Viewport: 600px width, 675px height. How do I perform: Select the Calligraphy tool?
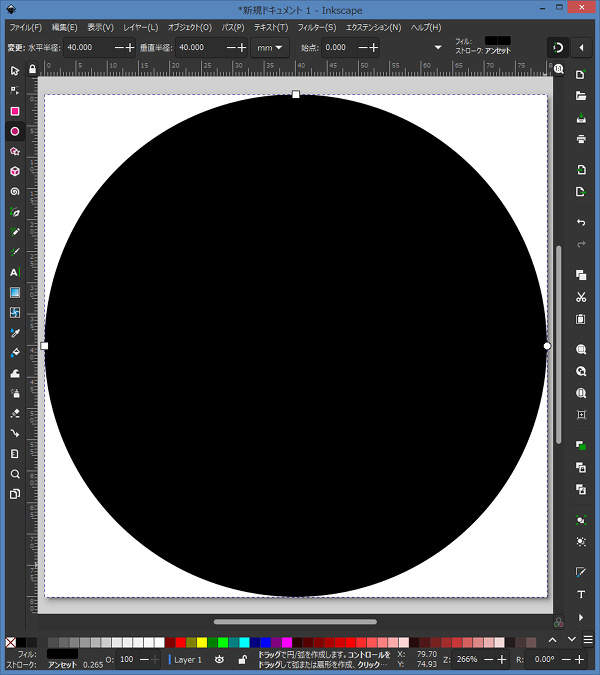click(15, 252)
